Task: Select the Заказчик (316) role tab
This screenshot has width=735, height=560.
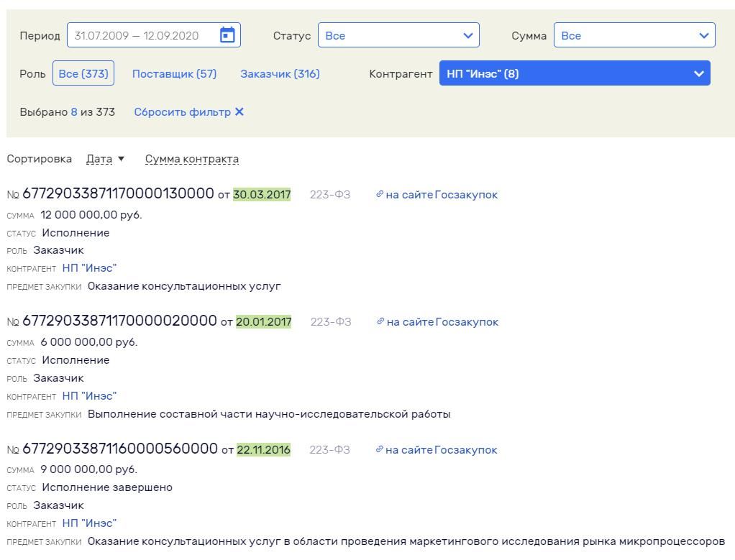Action: coord(280,73)
